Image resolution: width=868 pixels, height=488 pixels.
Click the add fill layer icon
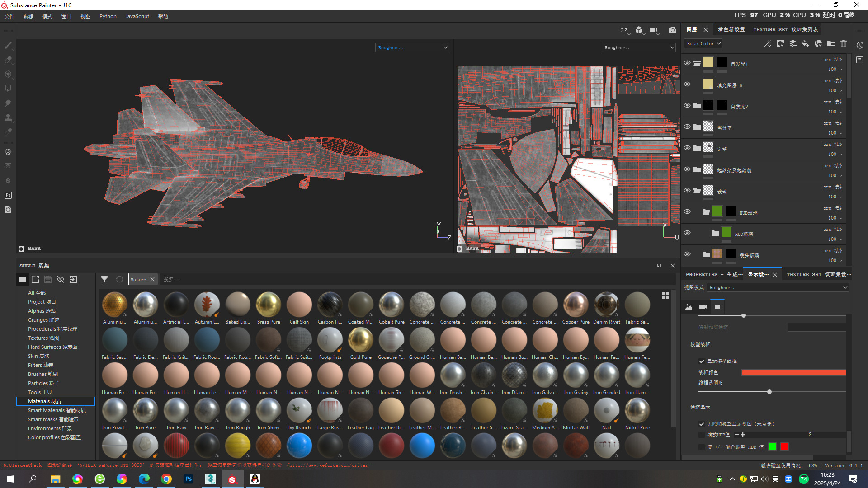coord(806,43)
